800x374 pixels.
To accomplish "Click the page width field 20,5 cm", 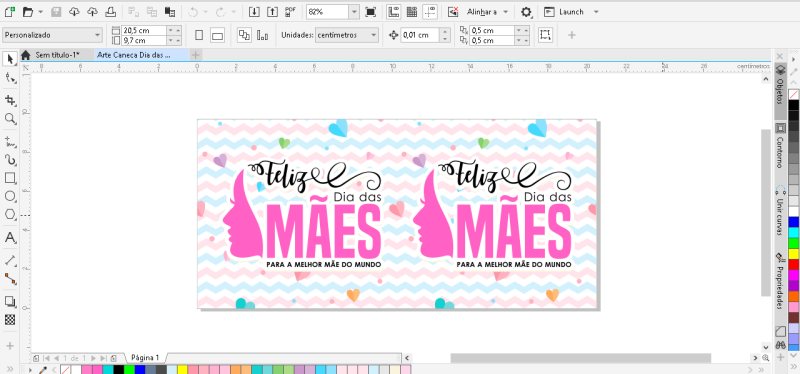I will click(x=144, y=31).
